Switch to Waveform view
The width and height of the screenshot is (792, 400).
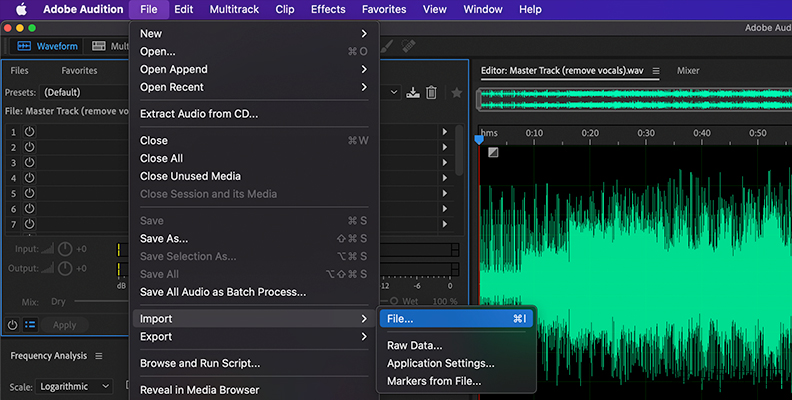47,46
